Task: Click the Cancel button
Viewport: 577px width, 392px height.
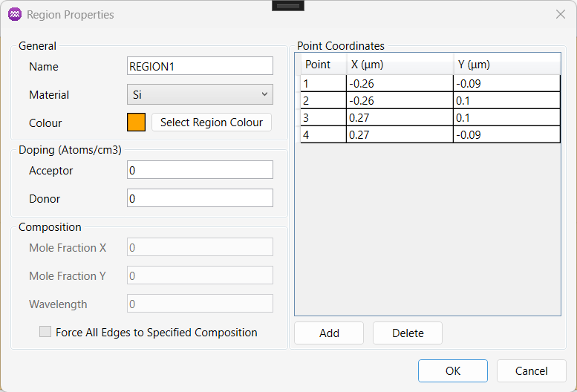Action: click(532, 370)
